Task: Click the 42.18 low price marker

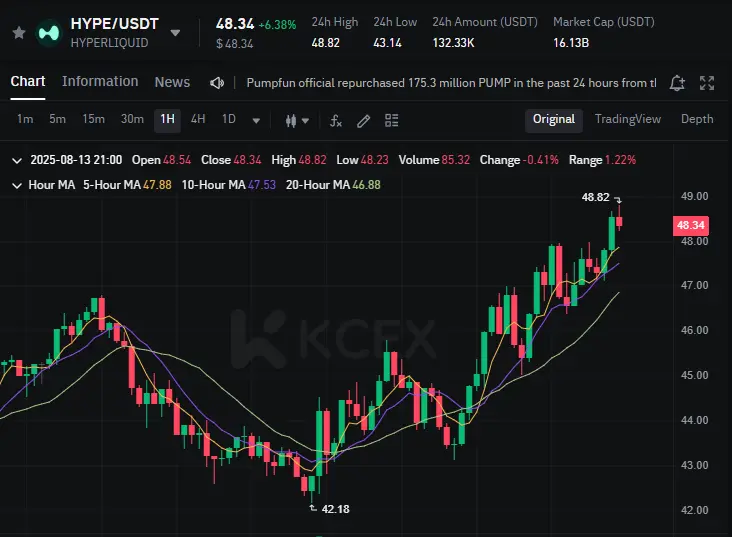Action: (x=336, y=509)
